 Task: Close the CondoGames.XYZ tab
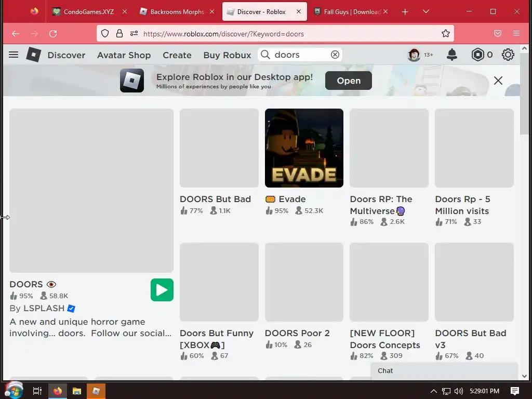(125, 11)
